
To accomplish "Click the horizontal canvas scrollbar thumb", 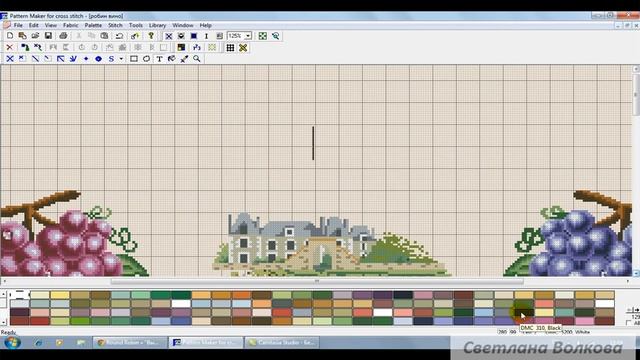I will click(x=317, y=281).
